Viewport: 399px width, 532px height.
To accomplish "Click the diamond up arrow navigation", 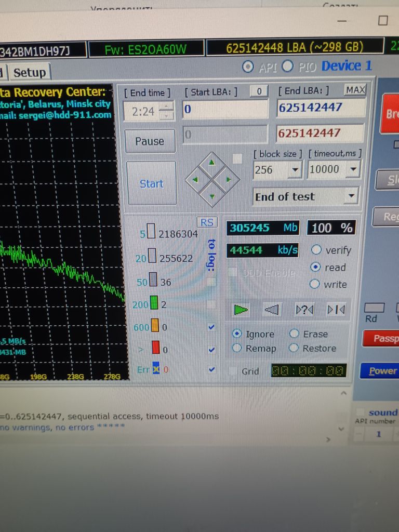I will [212, 163].
